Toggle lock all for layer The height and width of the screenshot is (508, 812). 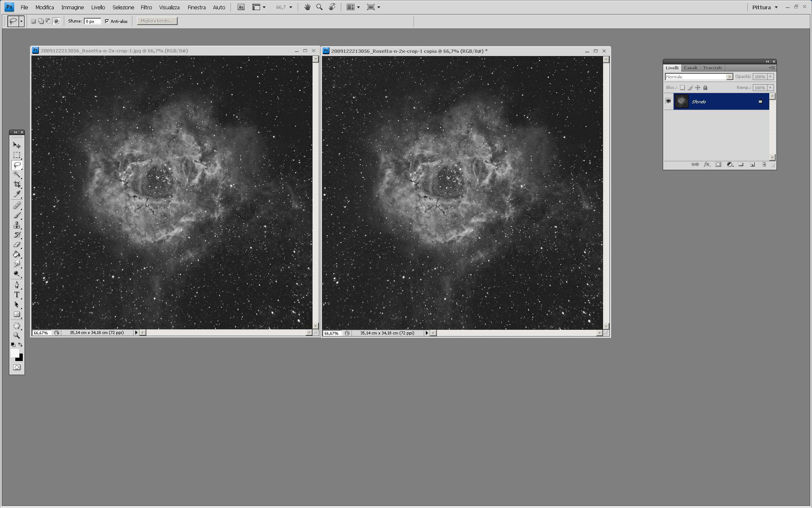click(x=705, y=88)
